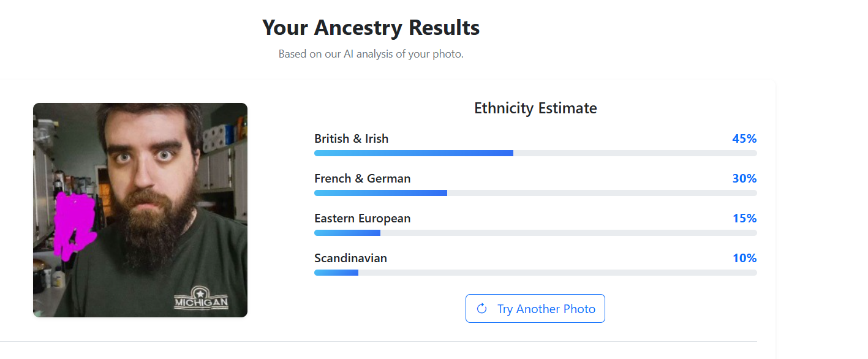The height and width of the screenshot is (359, 868).
Task: Click the AI analysis subtitle text
Action: [371, 54]
